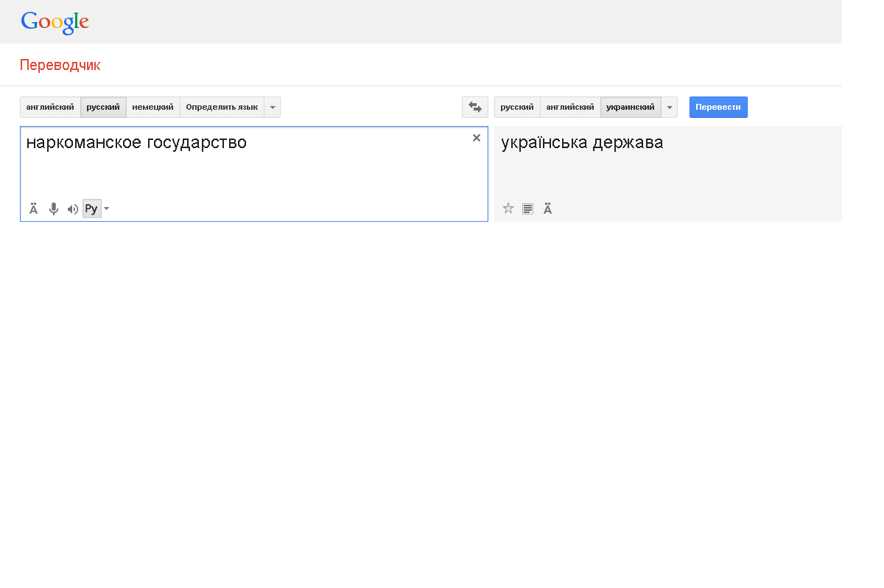884x588 pixels.
Task: Toggle the Ру input method button
Action: point(91,209)
